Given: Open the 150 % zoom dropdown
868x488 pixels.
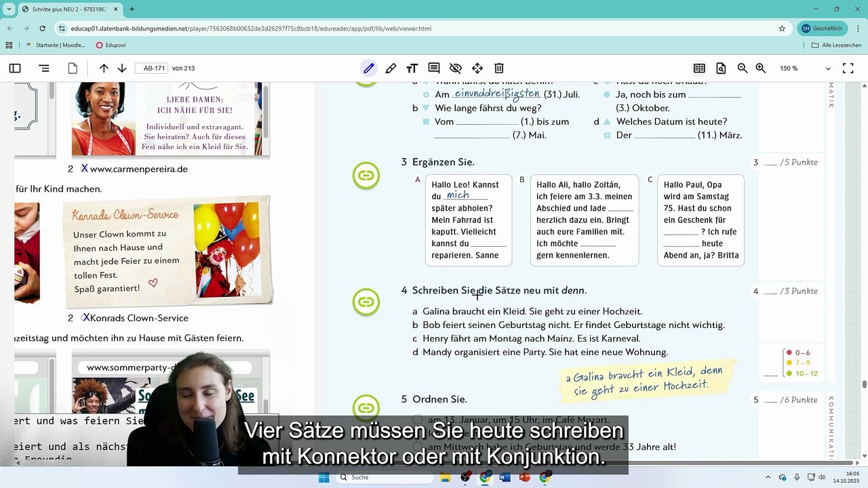Looking at the screenshot, I should click(804, 68).
